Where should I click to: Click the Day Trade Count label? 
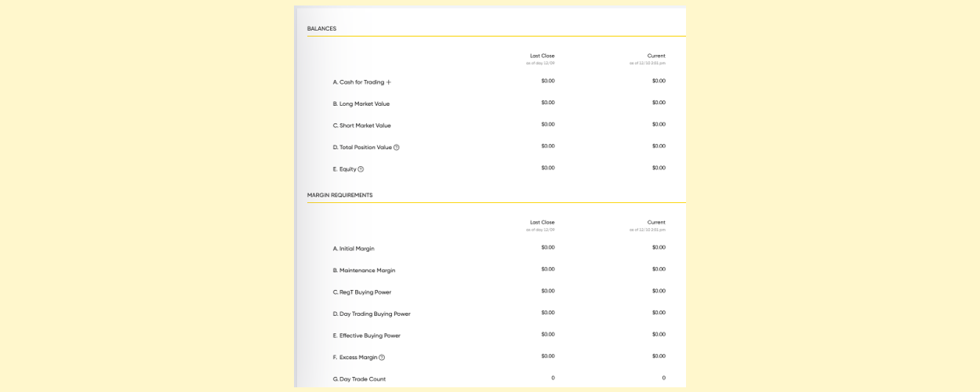[359, 379]
